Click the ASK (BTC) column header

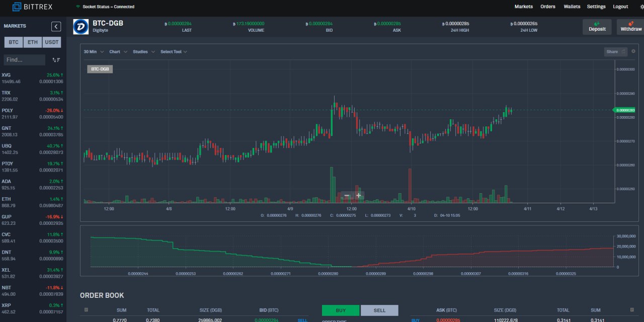pos(446,310)
